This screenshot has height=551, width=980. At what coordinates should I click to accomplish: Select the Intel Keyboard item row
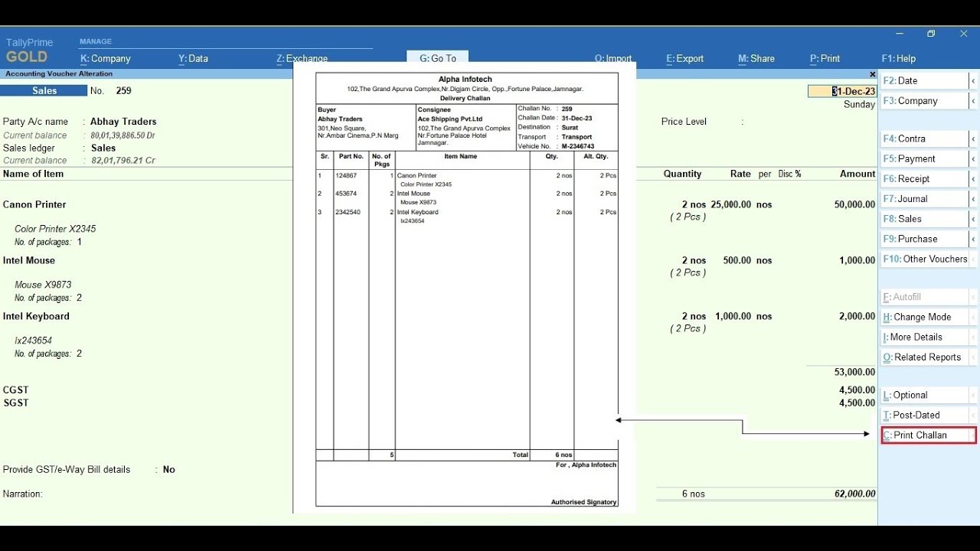(36, 316)
